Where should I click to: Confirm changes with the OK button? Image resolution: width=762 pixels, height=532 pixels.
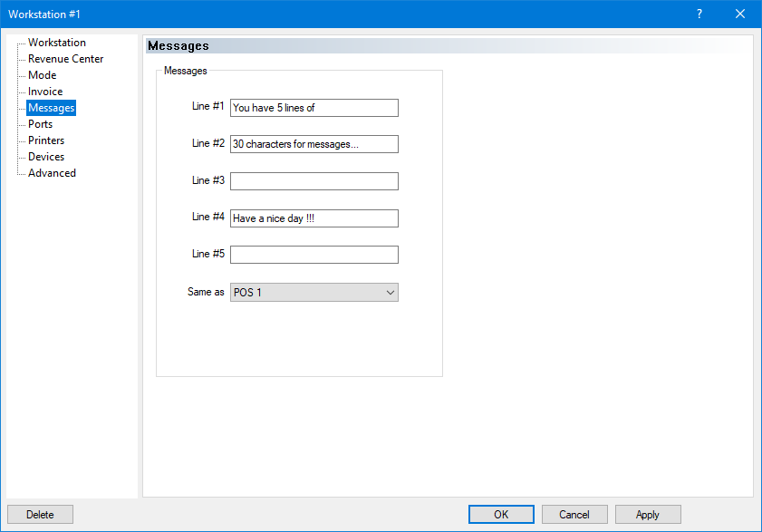(501, 515)
